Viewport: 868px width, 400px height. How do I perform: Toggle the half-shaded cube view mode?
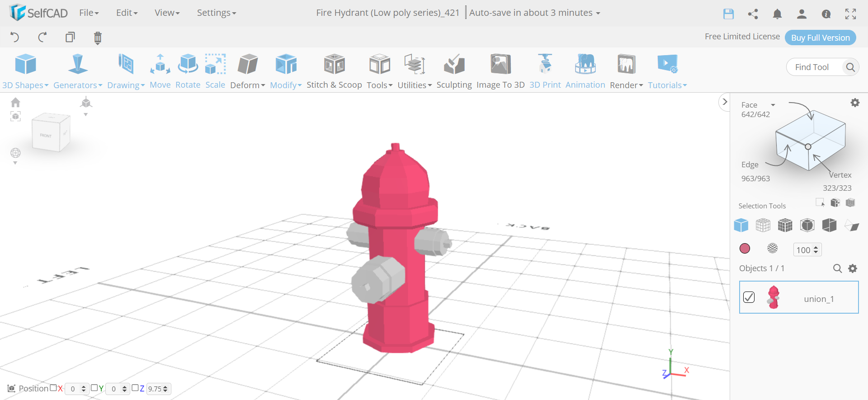[830, 225]
